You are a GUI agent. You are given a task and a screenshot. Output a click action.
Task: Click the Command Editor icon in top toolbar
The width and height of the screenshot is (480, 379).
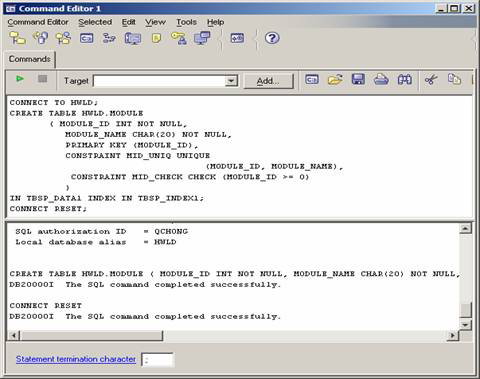pos(87,38)
